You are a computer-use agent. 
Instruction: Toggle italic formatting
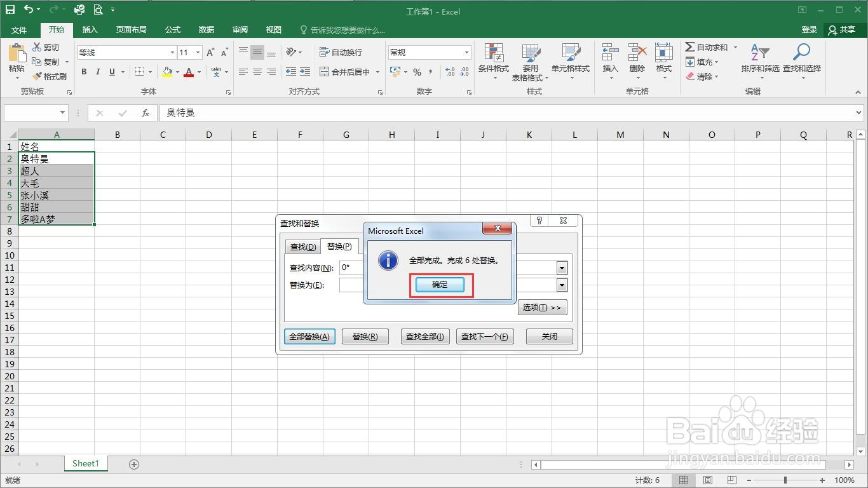(97, 72)
